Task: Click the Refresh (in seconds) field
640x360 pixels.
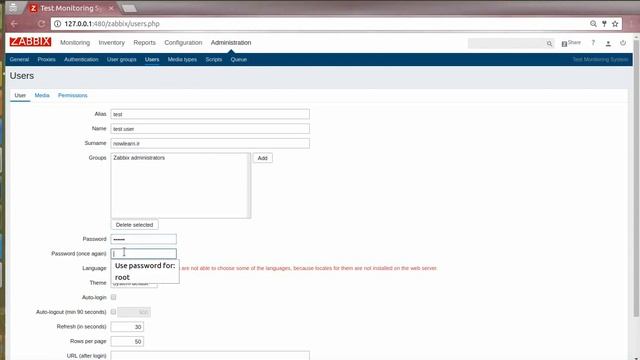Action: coord(127,327)
